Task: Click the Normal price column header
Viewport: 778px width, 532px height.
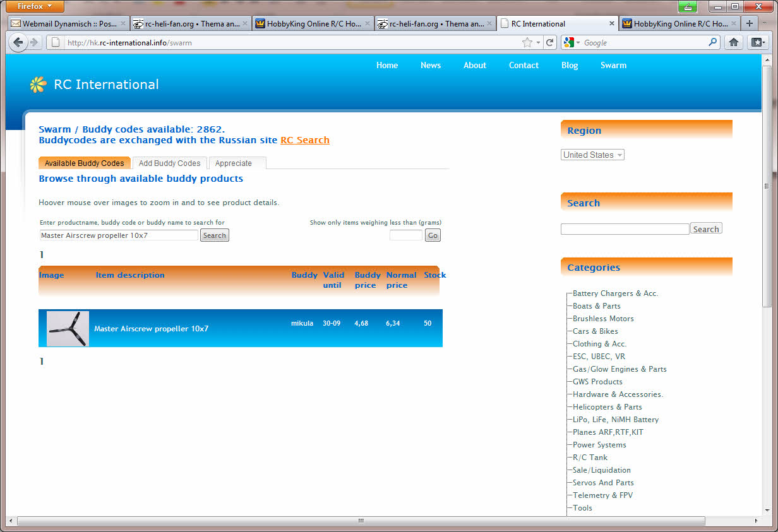Action: tap(401, 280)
